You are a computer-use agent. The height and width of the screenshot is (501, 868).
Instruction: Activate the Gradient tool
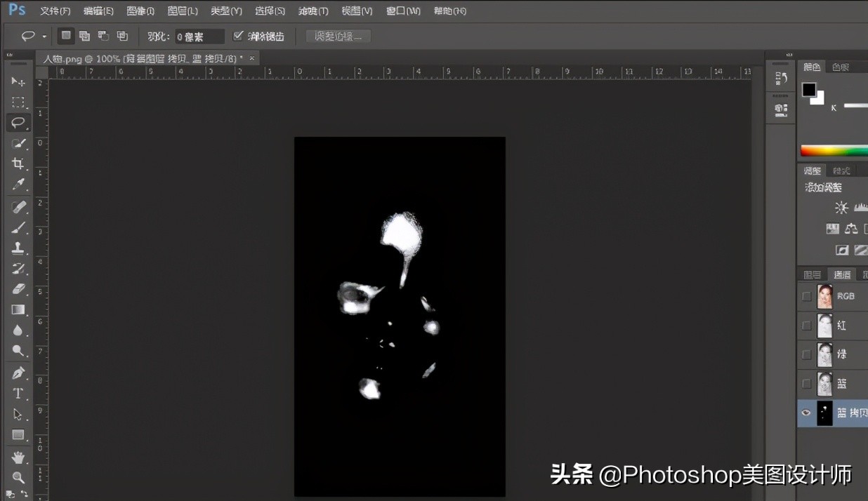(18, 309)
